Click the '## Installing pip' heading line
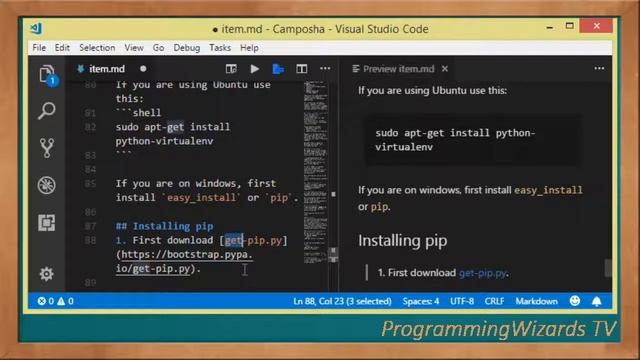640x360 pixels. [164, 226]
